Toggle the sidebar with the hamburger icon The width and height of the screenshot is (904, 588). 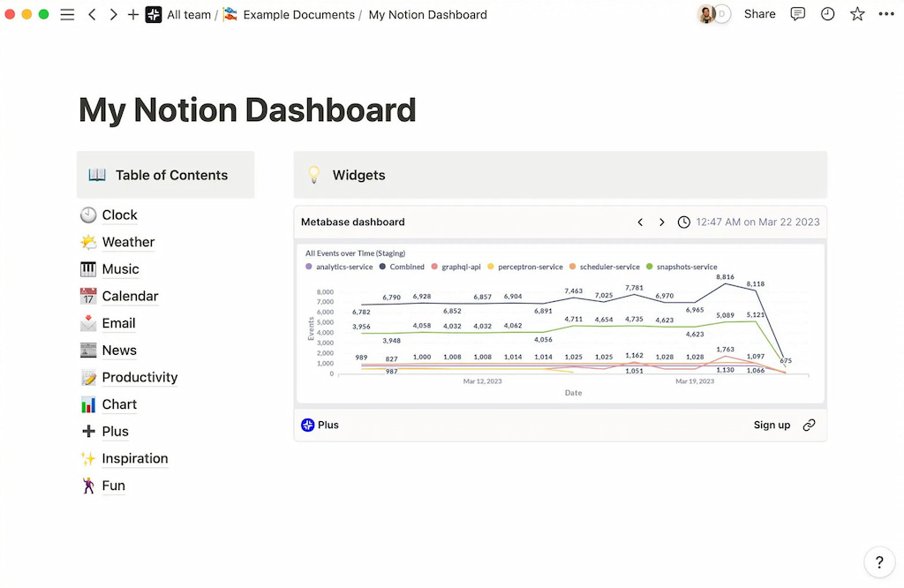67,14
